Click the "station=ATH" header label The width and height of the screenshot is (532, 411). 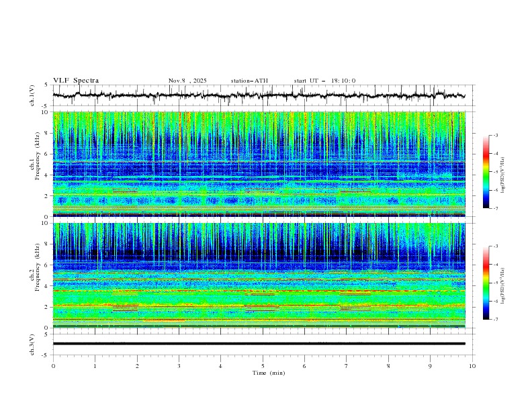coord(249,81)
